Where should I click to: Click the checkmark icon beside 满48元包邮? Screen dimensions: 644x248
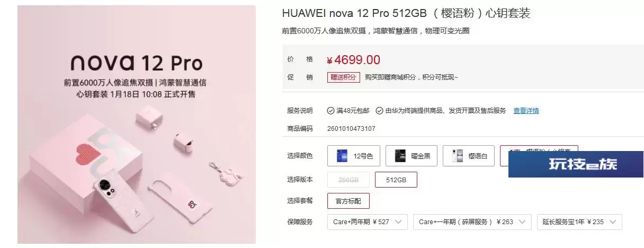tap(331, 111)
